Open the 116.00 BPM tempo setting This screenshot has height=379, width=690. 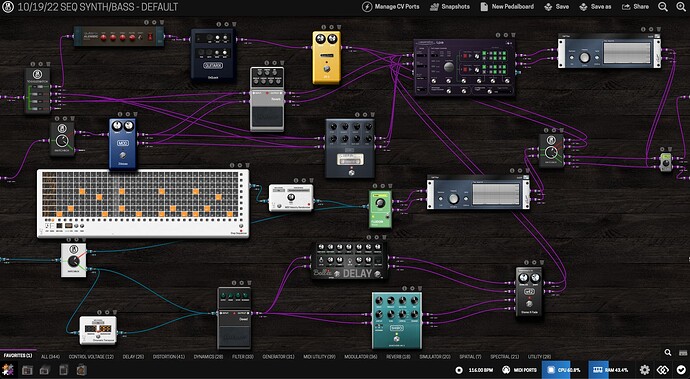475,370
